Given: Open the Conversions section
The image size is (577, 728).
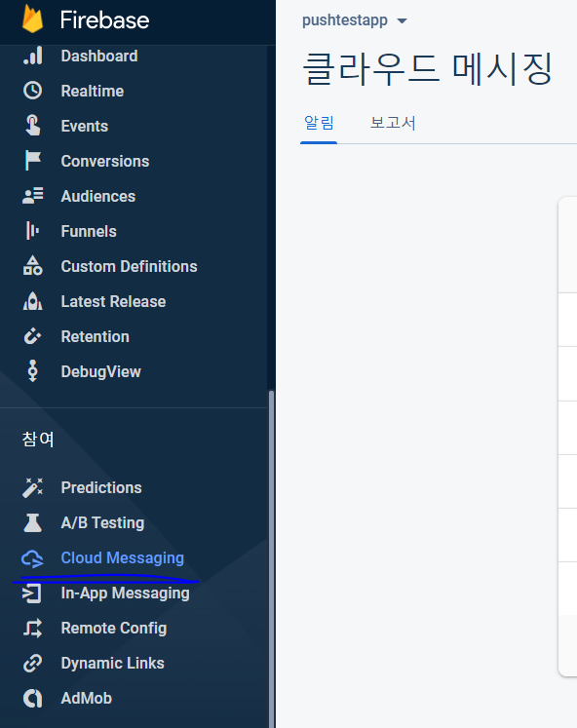Looking at the screenshot, I should (105, 161).
